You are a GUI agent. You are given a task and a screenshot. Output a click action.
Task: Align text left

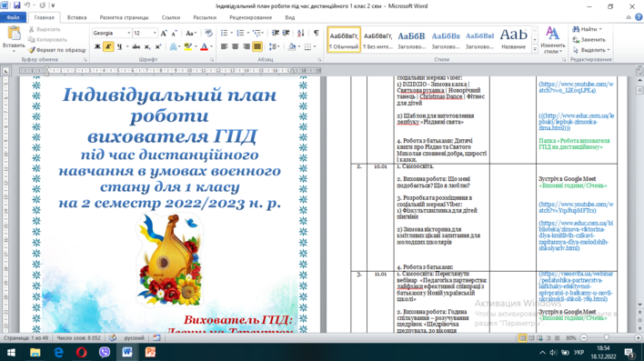pyautogui.click(x=225, y=46)
